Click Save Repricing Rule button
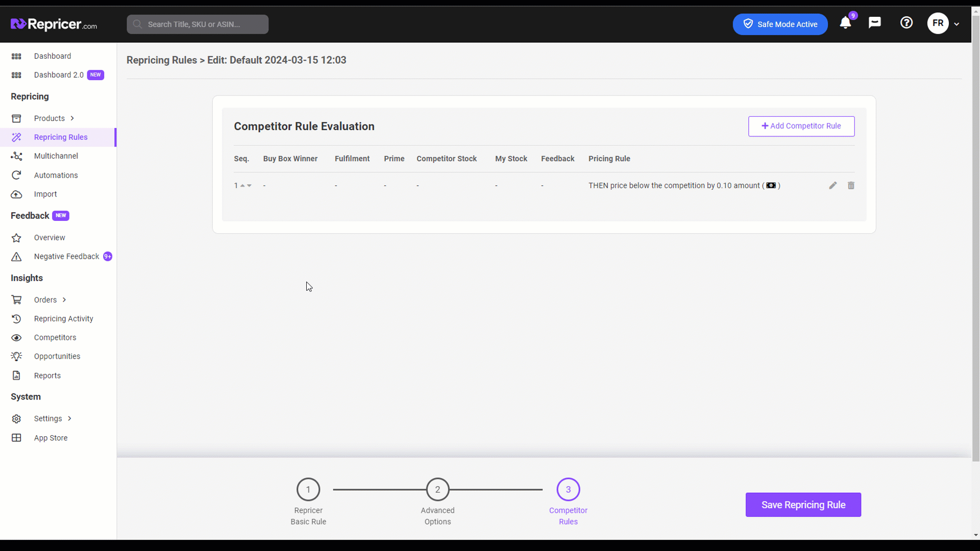980x551 pixels. (803, 505)
